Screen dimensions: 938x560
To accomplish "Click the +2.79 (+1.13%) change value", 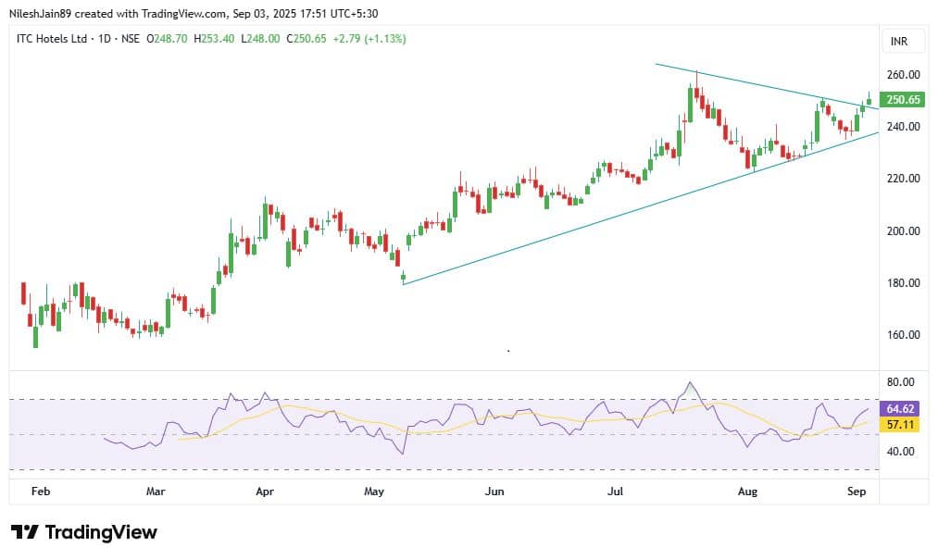I will 369,39.
